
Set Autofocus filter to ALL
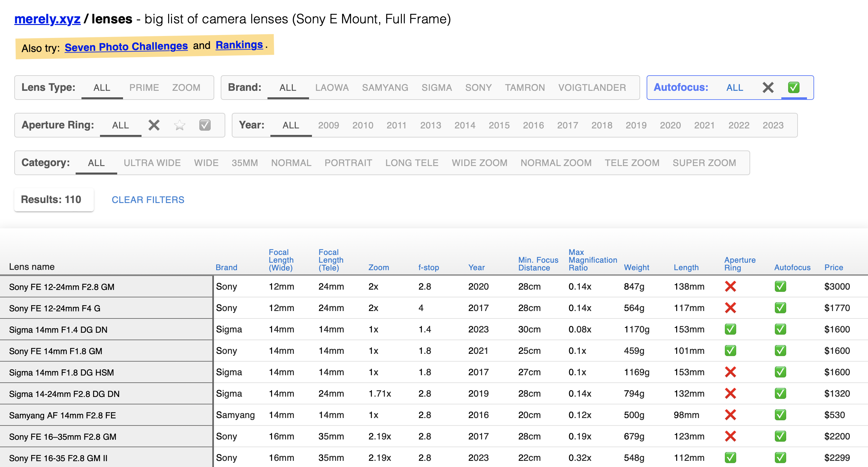point(735,88)
